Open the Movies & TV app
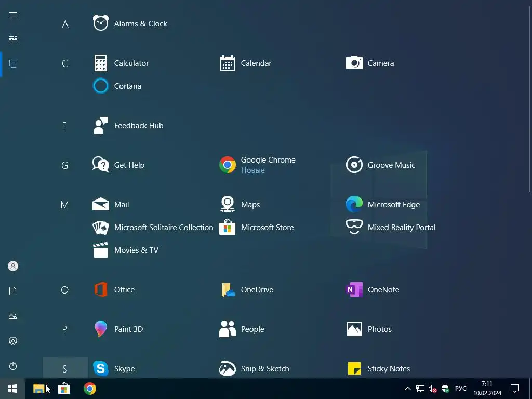Image resolution: width=532 pixels, height=399 pixels. click(x=126, y=250)
